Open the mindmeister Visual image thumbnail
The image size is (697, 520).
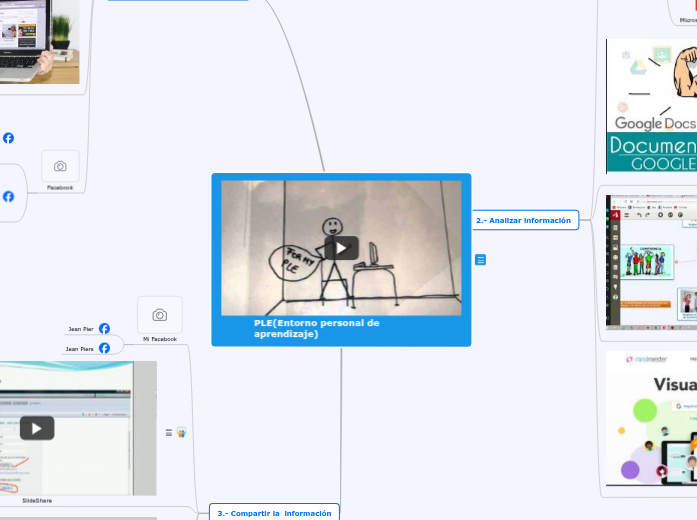[x=652, y=418]
